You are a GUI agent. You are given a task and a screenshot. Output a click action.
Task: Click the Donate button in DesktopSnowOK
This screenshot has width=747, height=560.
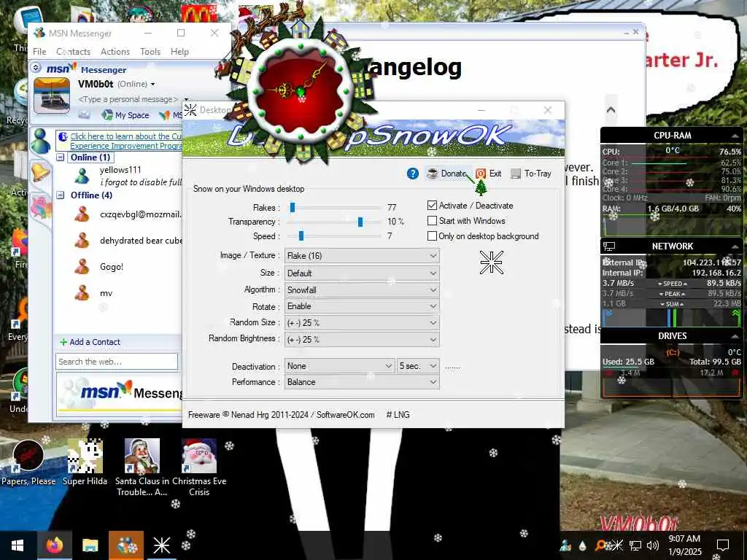point(447,174)
